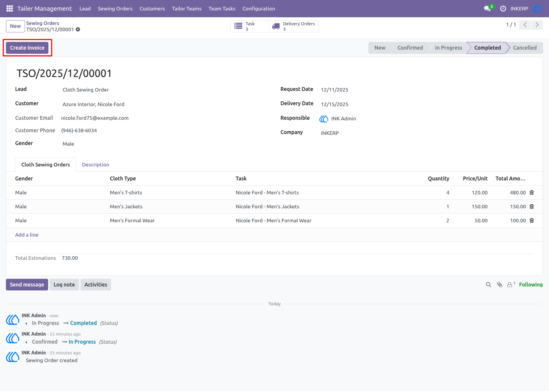Search messages with magnifier icon in chatter
The width and height of the screenshot is (549, 392).
click(x=488, y=285)
